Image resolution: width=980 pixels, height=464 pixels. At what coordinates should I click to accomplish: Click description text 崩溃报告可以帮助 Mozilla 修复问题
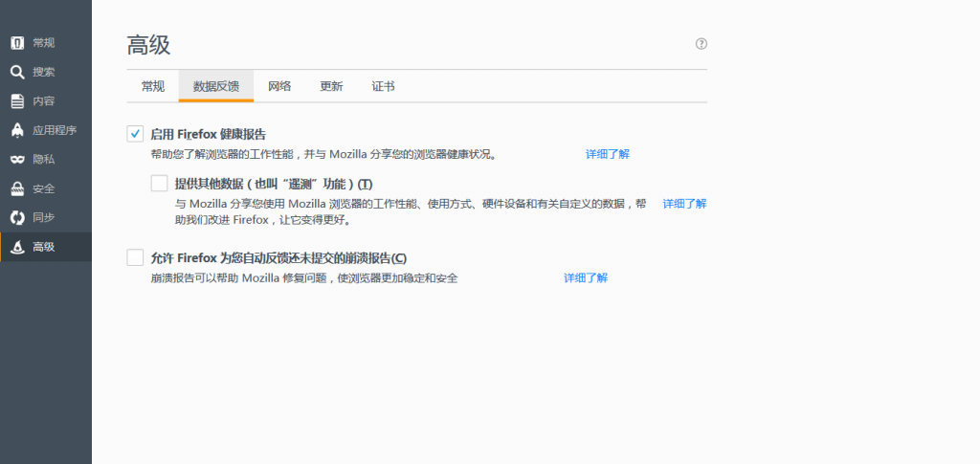[304, 278]
